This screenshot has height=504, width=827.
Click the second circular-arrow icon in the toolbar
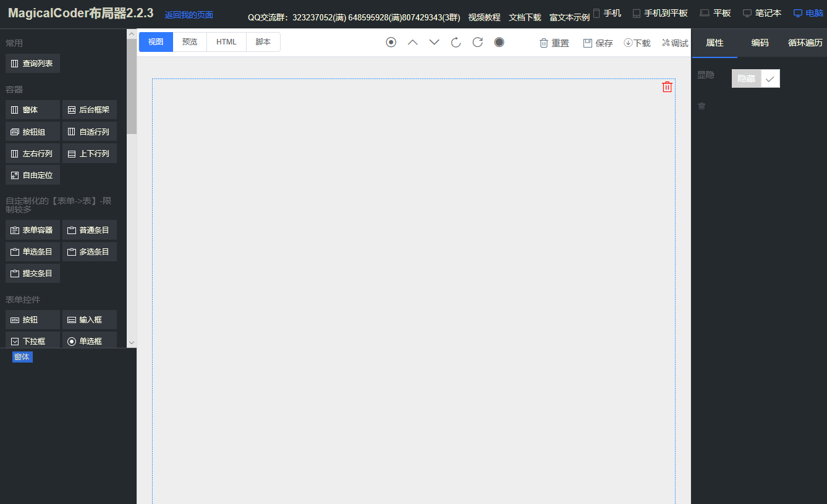pos(478,42)
